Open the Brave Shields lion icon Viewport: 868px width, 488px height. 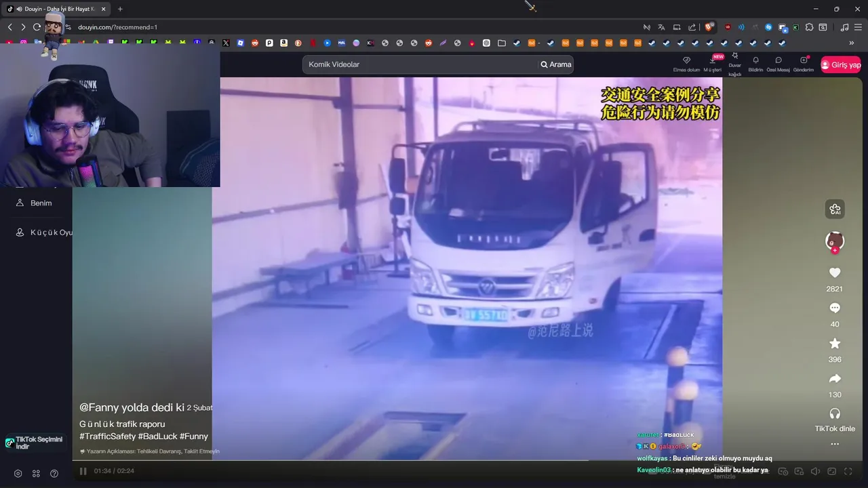point(709,27)
